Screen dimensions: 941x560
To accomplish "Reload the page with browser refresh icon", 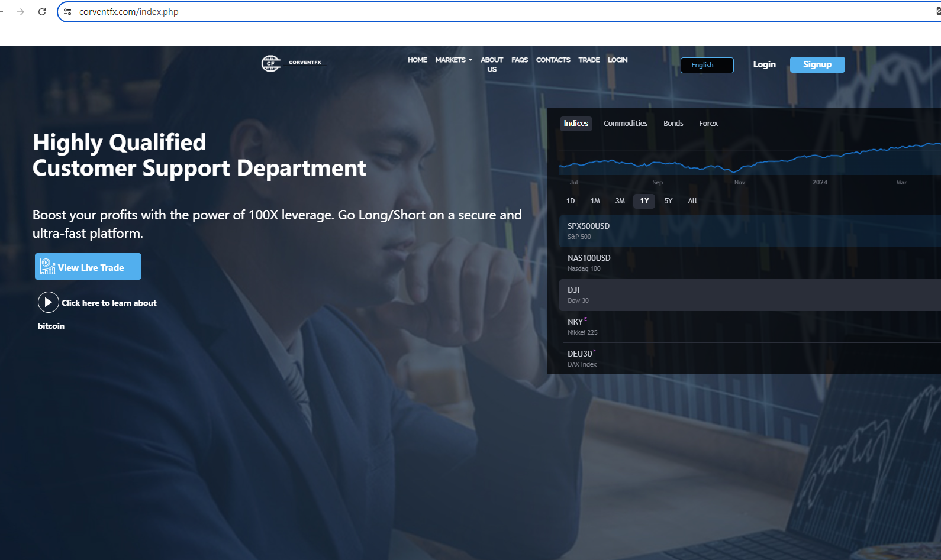I will 42,12.
